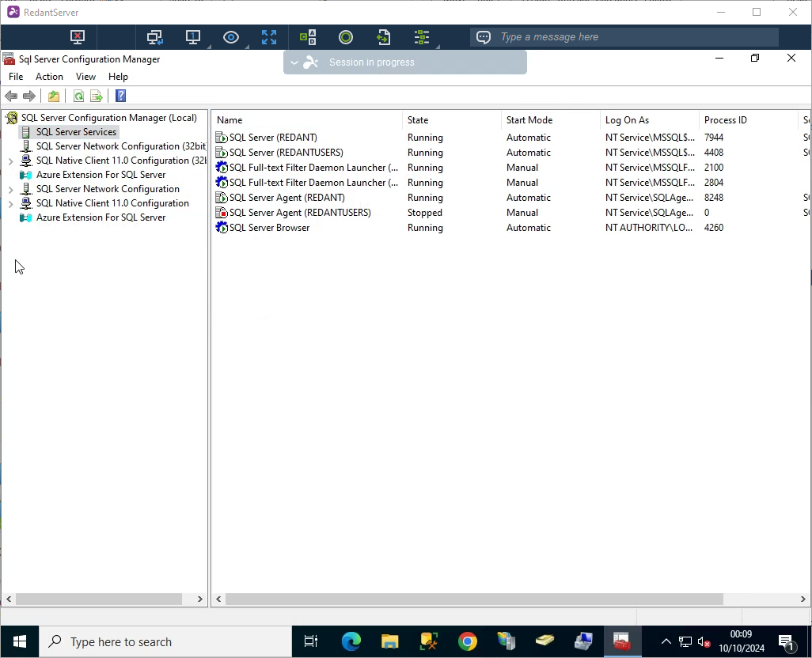Viewport: 812px width, 658px height.
Task: Click the file transfer icon in the remote toolbar
Action: (x=384, y=37)
